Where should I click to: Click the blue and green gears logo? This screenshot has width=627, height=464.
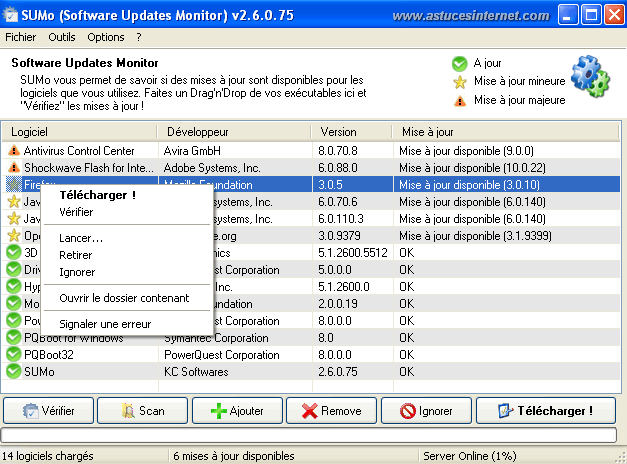click(590, 76)
